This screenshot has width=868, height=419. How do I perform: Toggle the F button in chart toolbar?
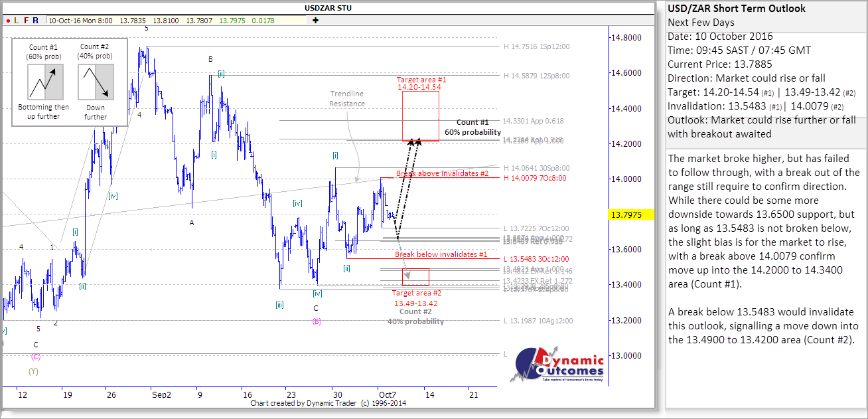tap(25, 21)
